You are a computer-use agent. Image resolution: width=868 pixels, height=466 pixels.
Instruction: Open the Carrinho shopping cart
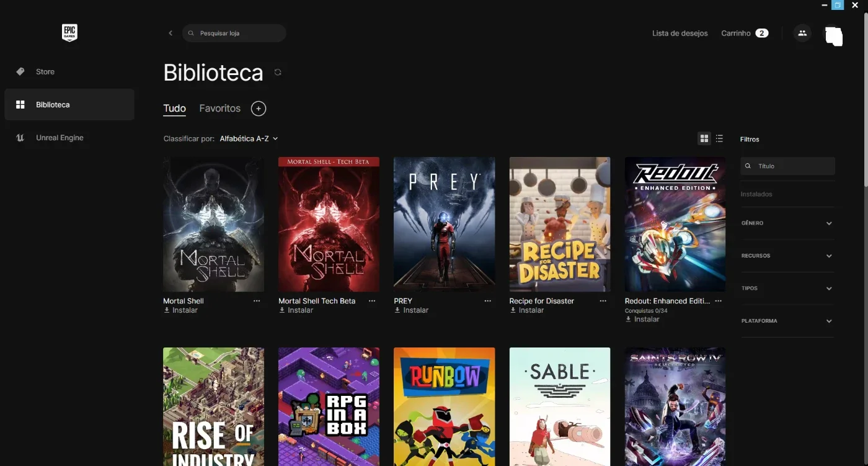click(x=745, y=33)
